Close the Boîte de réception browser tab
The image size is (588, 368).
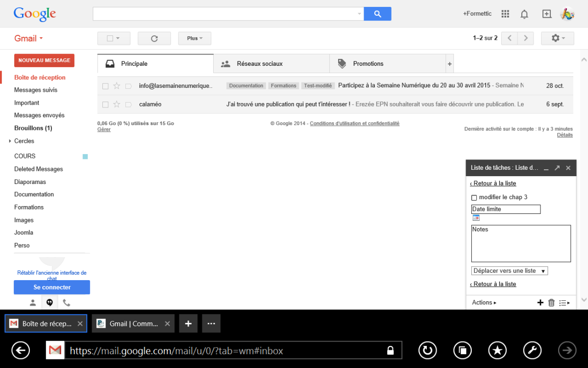(80, 324)
